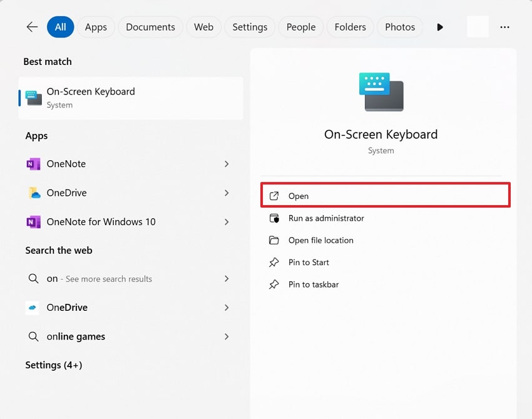Switch to the Web filter tab

(x=203, y=27)
